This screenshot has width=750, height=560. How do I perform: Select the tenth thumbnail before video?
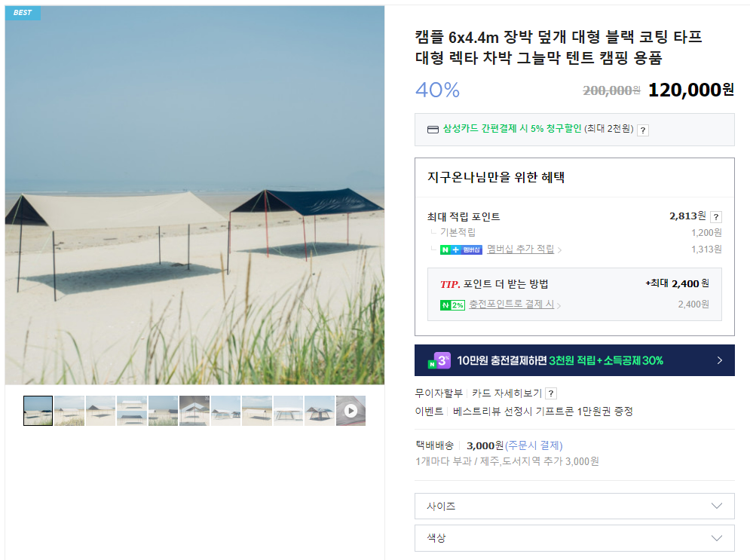[320, 411]
